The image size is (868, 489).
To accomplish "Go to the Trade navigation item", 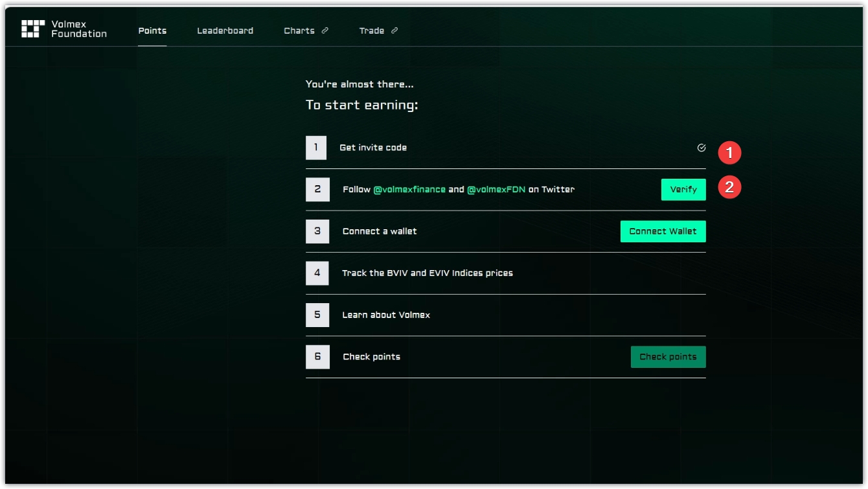I will [x=372, y=30].
